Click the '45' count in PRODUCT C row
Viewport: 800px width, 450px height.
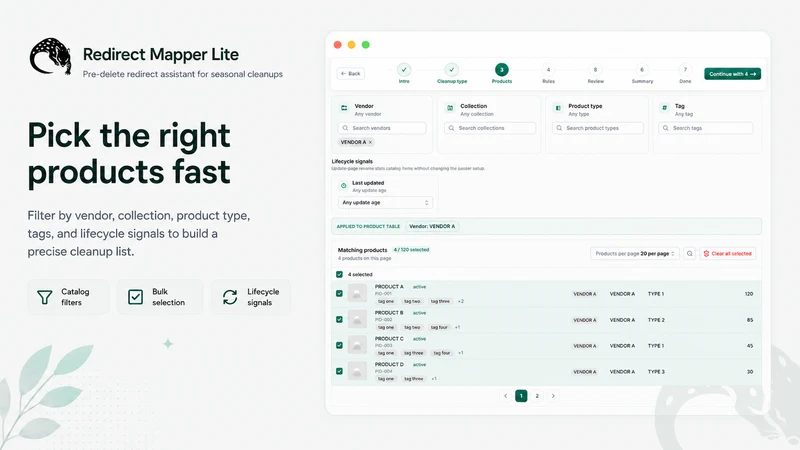click(x=750, y=346)
